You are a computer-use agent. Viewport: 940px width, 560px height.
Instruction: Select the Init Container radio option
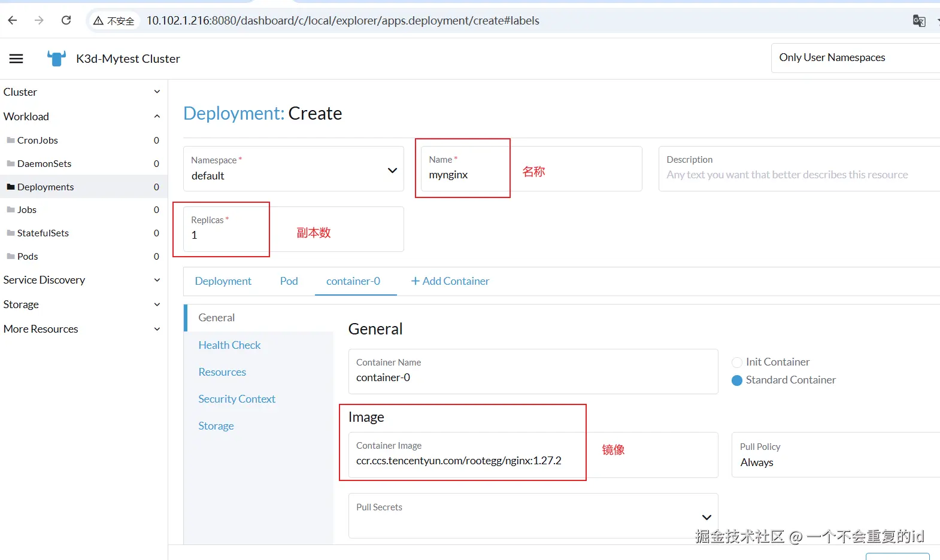[737, 362]
